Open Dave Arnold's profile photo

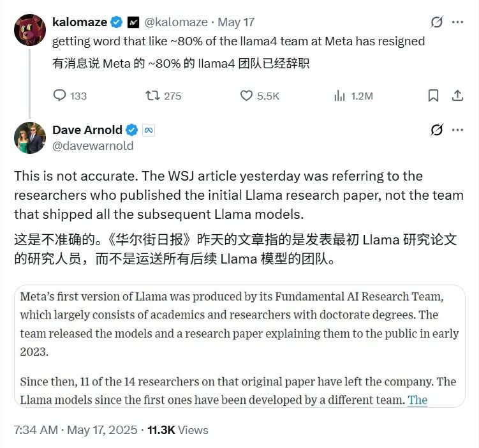tap(30, 138)
